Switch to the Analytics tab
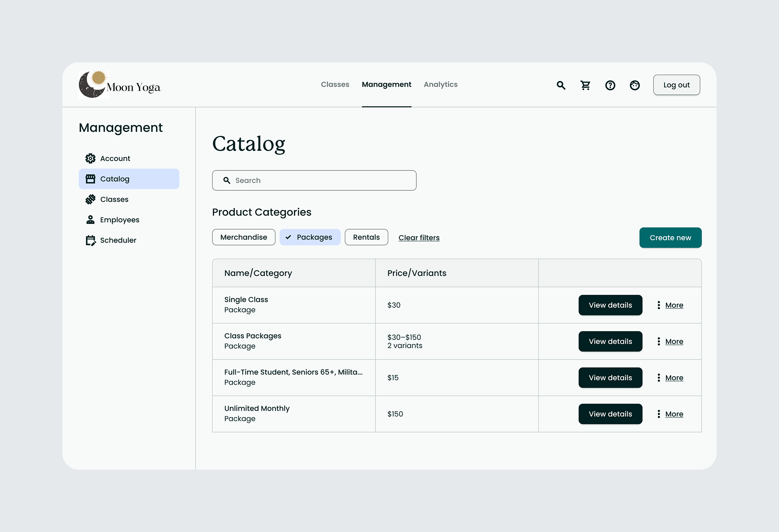Screen dimensions: 779x532 coord(440,84)
